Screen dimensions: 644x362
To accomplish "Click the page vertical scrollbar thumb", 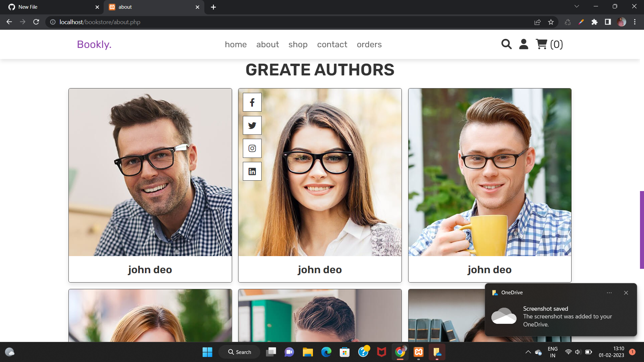I will [x=642, y=230].
